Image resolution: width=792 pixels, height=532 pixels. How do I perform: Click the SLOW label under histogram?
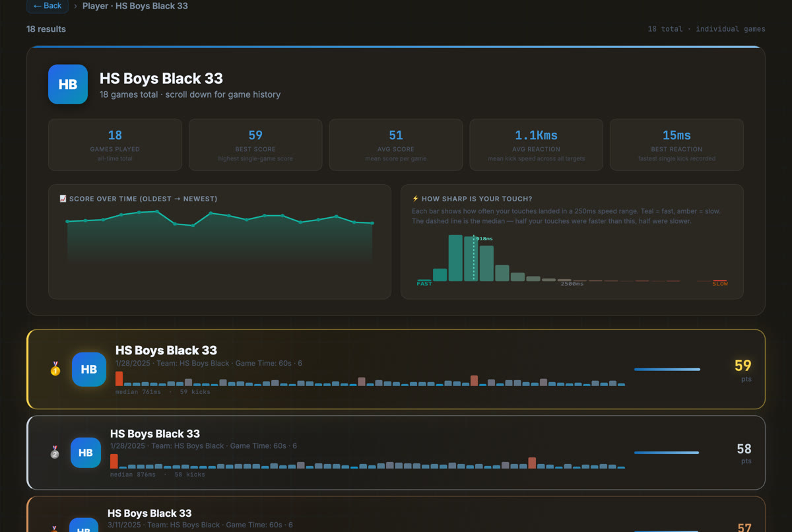pos(720,284)
